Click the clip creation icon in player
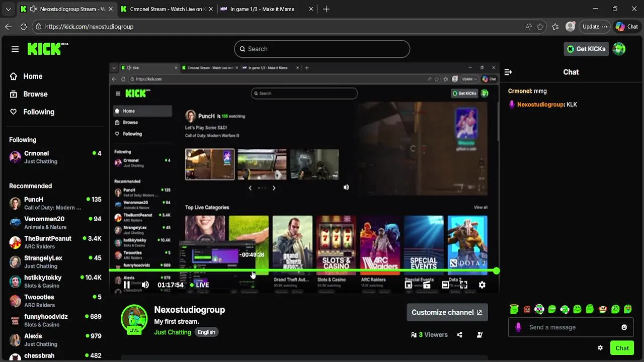 tap(427, 285)
